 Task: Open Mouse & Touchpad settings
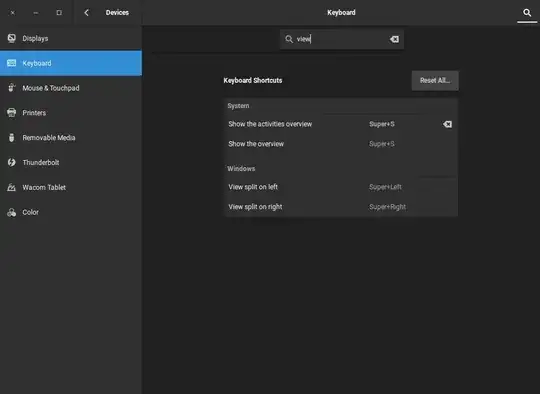coord(71,88)
